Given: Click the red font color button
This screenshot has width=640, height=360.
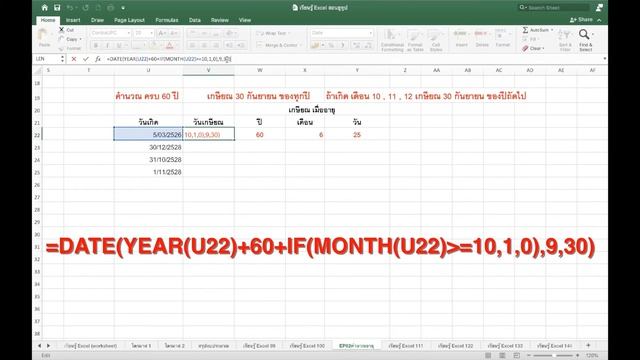Looking at the screenshot, I should click(x=169, y=45).
